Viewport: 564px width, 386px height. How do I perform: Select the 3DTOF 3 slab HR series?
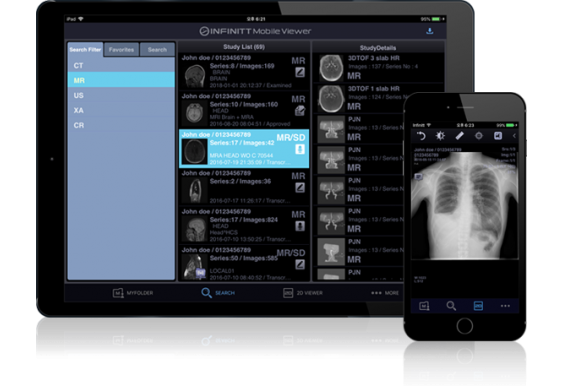(378, 68)
